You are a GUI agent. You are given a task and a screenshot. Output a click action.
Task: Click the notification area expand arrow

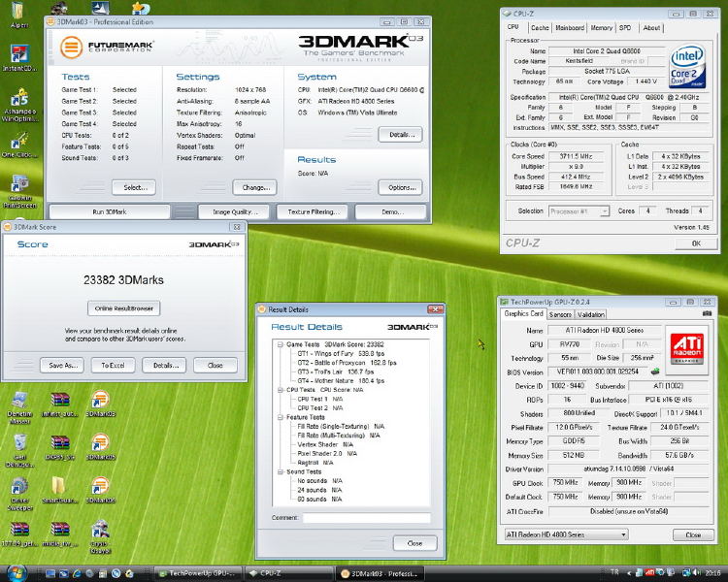click(629, 573)
